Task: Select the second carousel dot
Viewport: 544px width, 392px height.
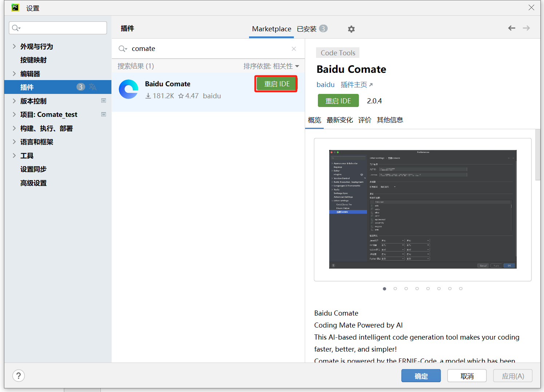Action: point(395,289)
